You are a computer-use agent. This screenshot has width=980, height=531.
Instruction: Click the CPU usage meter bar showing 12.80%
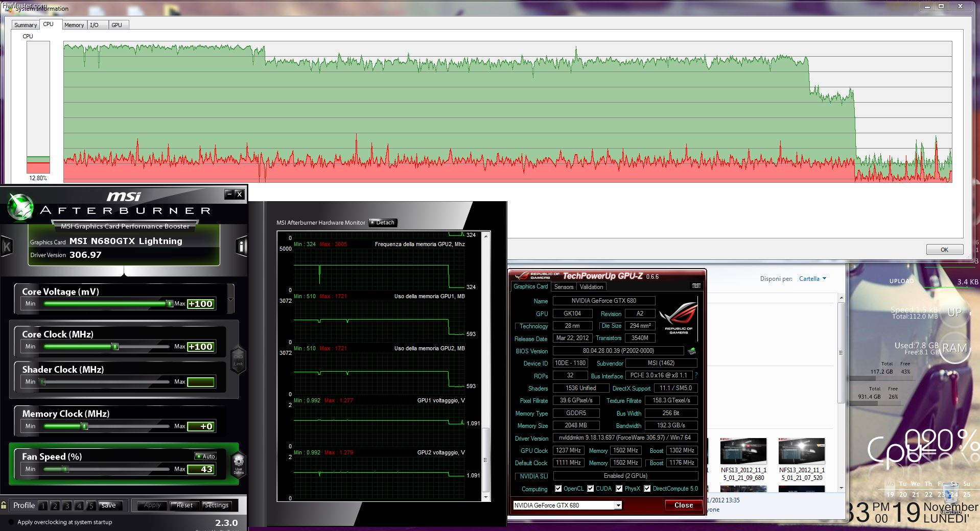point(38,108)
